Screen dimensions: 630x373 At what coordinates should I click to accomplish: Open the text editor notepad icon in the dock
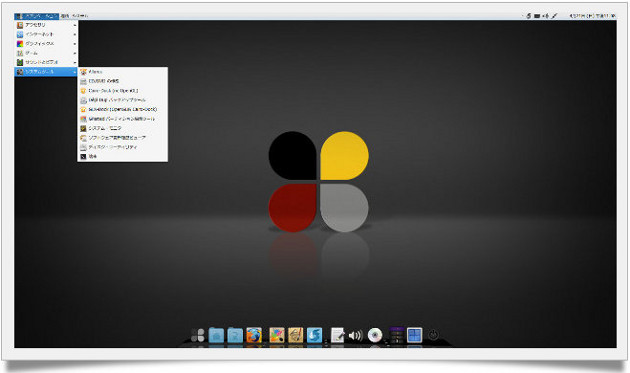click(x=338, y=335)
